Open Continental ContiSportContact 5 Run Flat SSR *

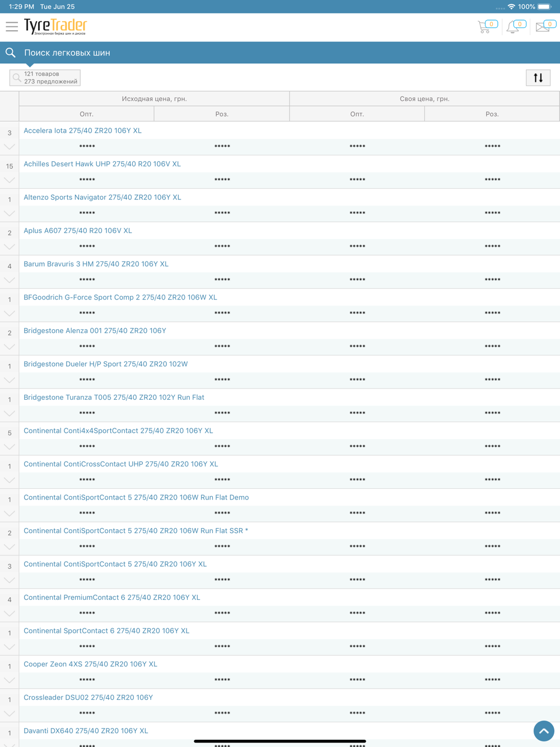(x=136, y=530)
